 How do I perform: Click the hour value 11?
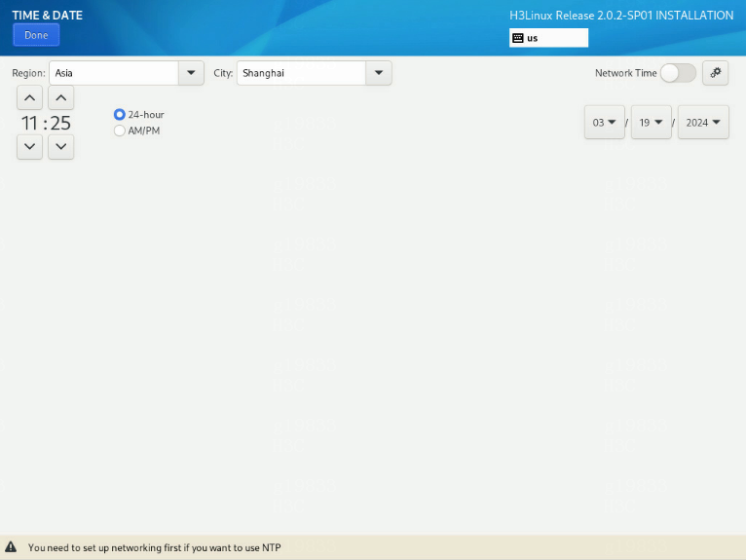coord(29,124)
